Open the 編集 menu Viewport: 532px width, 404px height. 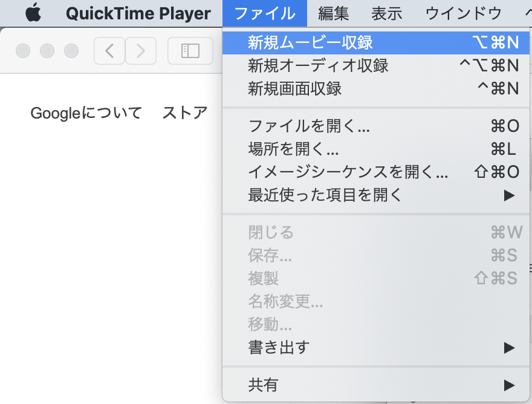click(x=334, y=13)
